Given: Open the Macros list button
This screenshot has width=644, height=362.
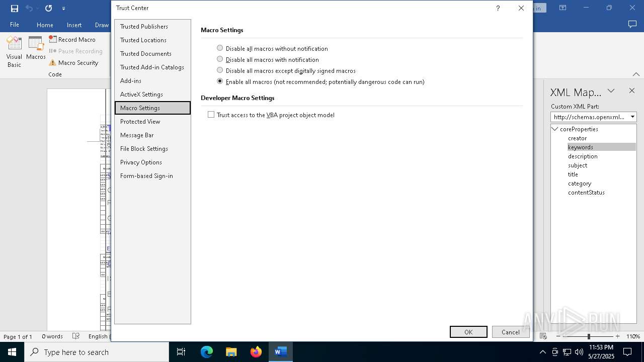Looking at the screenshot, I should pos(36,48).
